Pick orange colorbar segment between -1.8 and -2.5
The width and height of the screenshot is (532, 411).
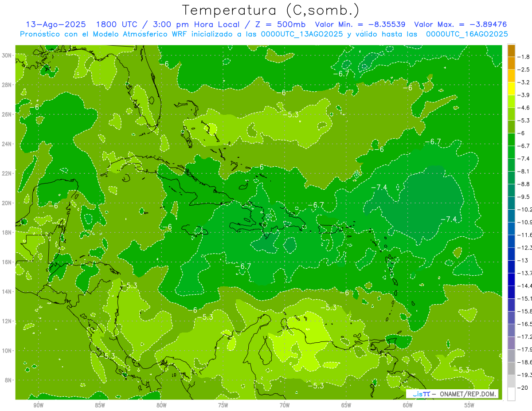pos(511,63)
